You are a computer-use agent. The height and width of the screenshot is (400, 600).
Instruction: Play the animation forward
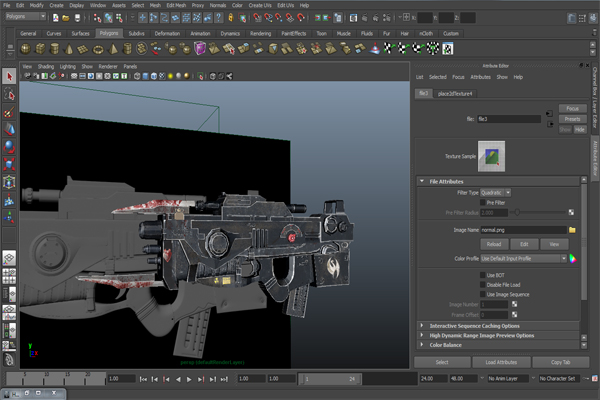point(189,379)
